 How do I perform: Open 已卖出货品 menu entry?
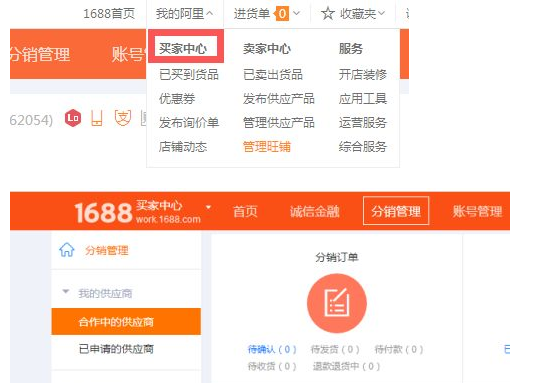coord(273,74)
